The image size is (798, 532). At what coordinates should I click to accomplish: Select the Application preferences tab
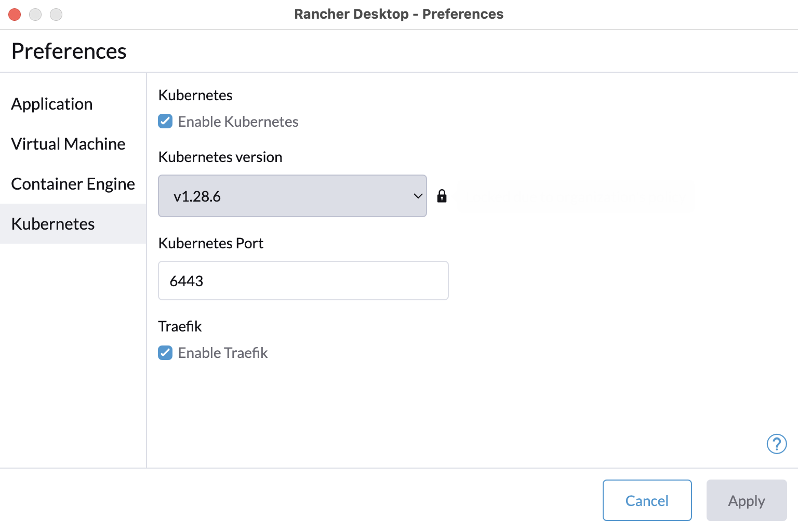(73, 104)
